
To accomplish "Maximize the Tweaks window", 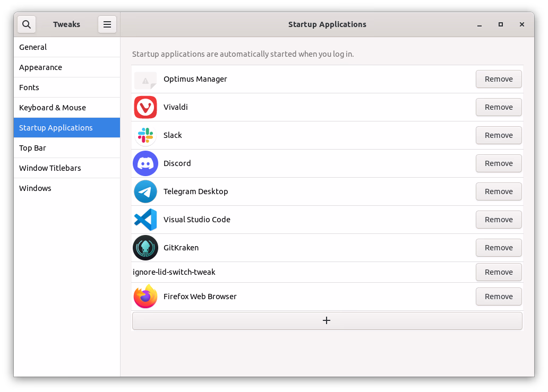I will coord(501,24).
